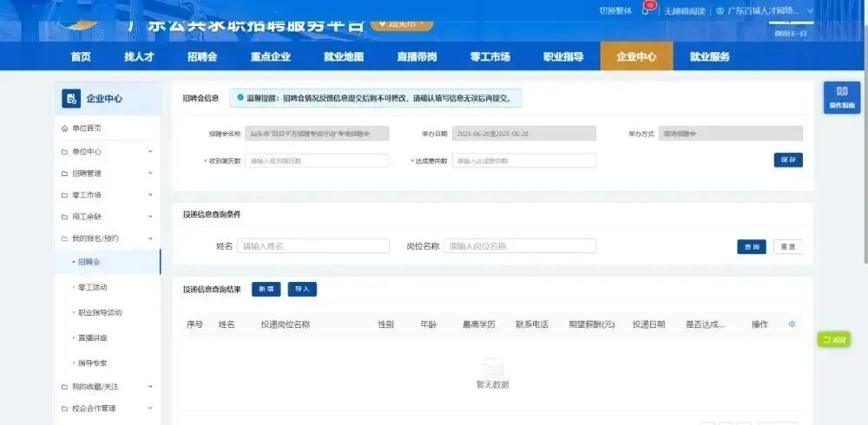Click the 查询 search button
This screenshot has width=868, height=425.
[x=752, y=247]
